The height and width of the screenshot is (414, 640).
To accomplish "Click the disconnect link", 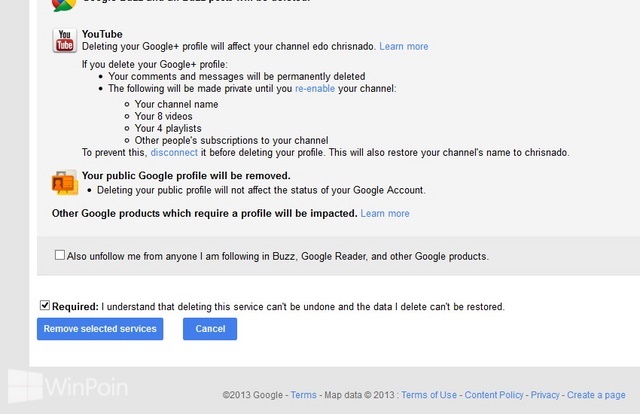I will (174, 152).
